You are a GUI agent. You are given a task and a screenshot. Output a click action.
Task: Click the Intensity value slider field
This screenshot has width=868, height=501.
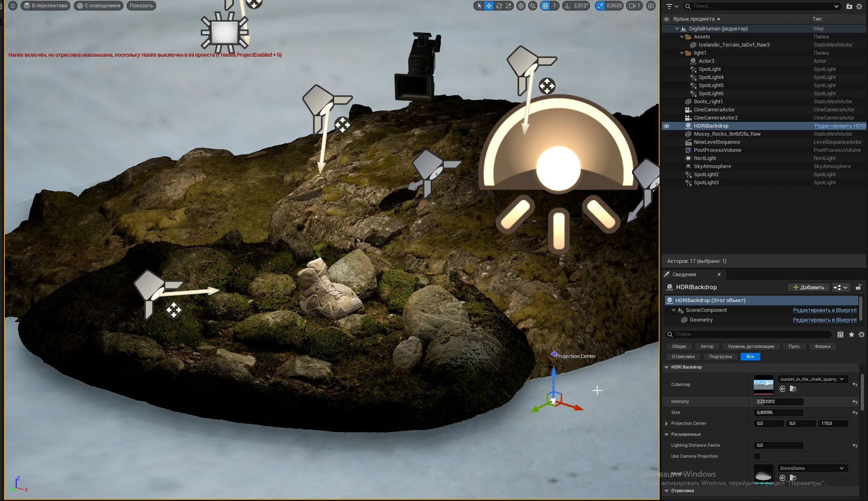(779, 402)
